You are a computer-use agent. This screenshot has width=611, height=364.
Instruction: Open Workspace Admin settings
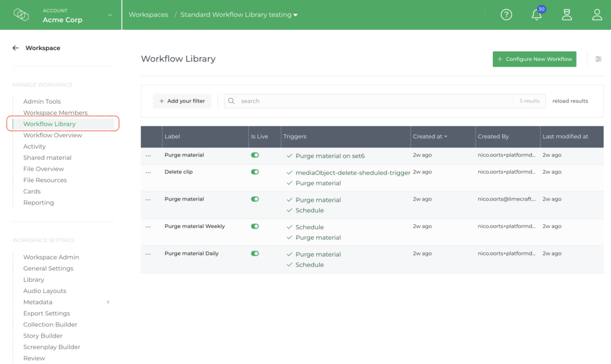coord(51,257)
